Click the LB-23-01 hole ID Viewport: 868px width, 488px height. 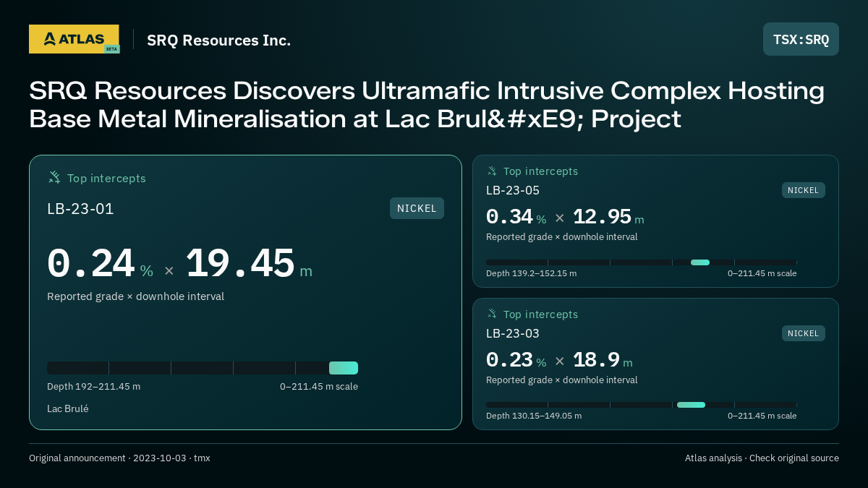click(x=80, y=209)
